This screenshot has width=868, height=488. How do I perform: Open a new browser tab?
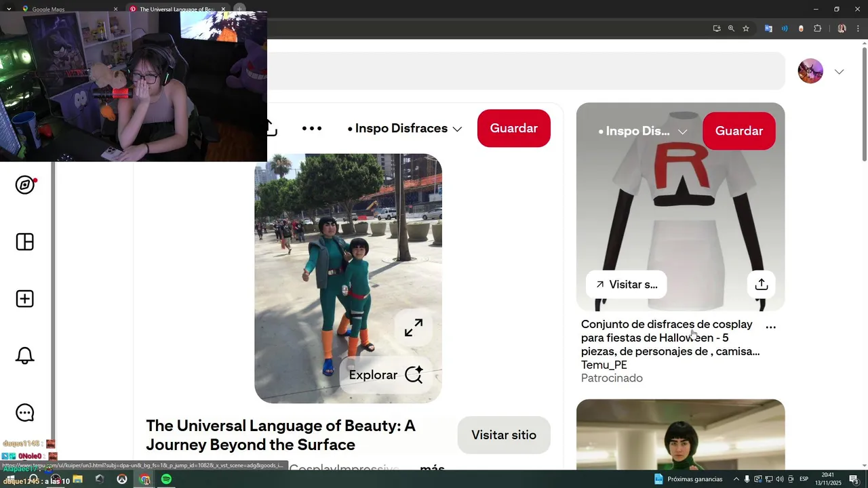[239, 9]
